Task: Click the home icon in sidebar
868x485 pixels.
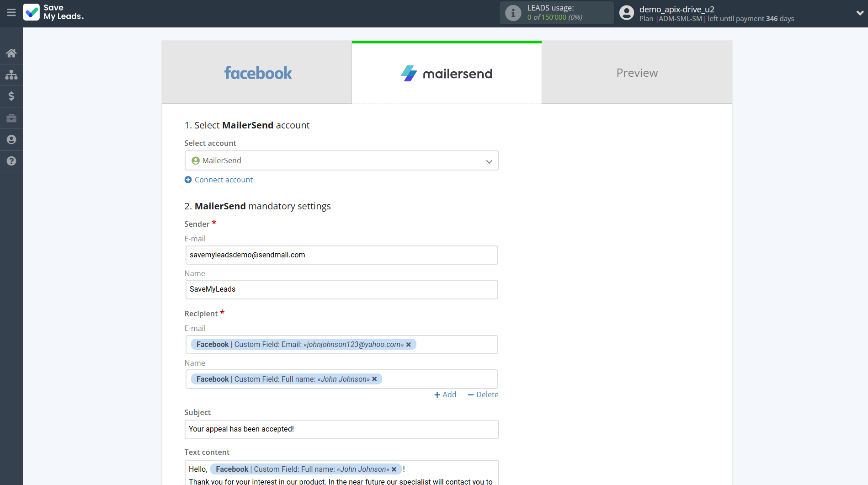Action: pos(11,53)
